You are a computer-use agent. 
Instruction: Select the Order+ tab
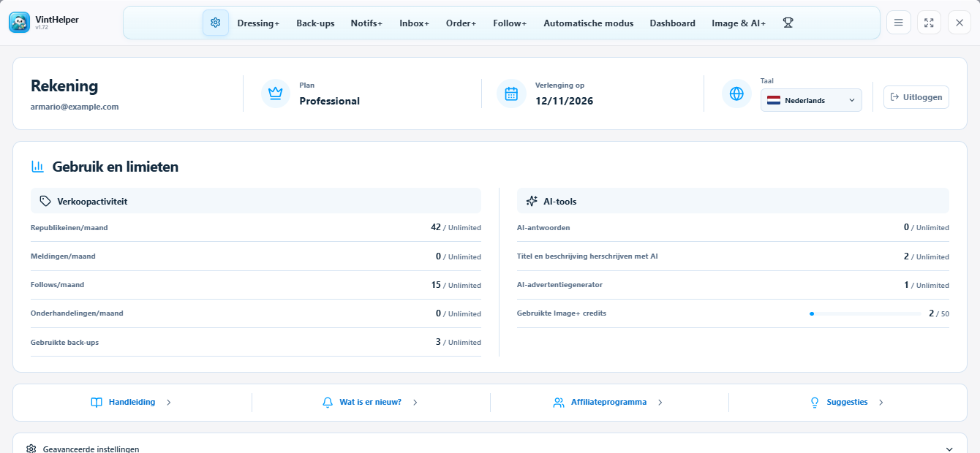click(x=461, y=23)
